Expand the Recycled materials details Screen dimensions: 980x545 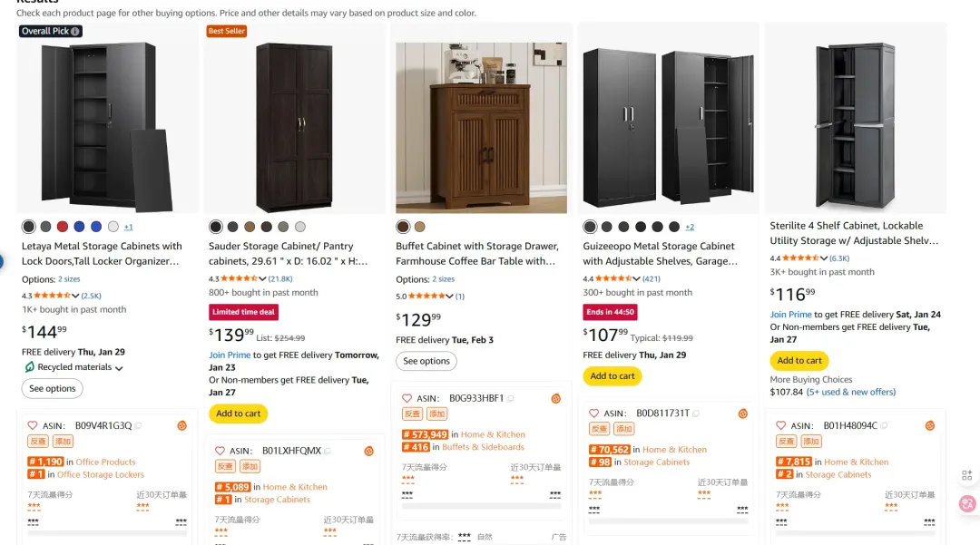[x=119, y=368]
